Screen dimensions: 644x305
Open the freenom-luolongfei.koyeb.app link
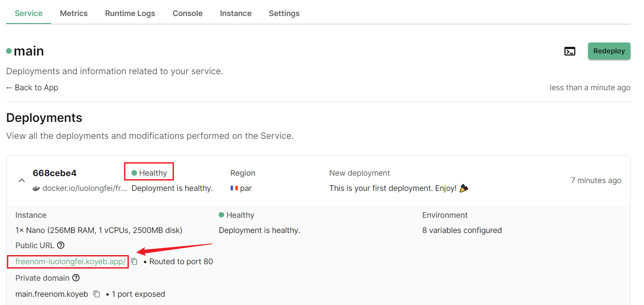pyautogui.click(x=70, y=262)
